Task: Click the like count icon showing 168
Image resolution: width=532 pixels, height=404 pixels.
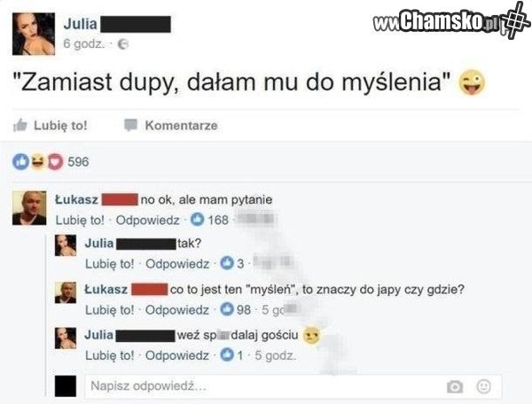Action: pyautogui.click(x=197, y=220)
